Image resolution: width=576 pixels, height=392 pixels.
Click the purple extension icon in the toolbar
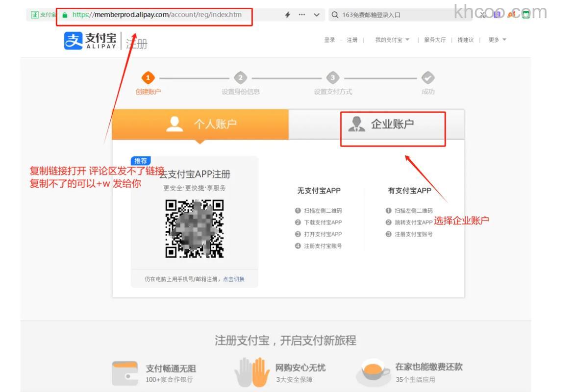pyautogui.click(x=497, y=14)
